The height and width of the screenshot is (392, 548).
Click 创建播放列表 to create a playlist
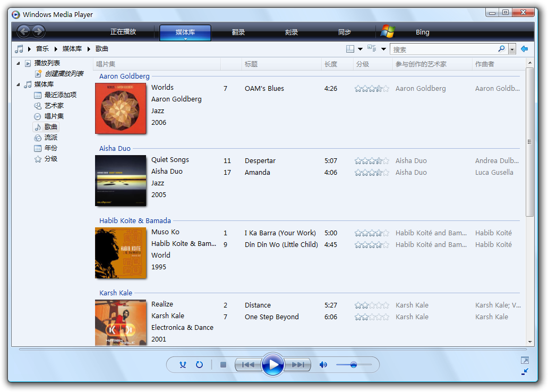click(x=64, y=74)
